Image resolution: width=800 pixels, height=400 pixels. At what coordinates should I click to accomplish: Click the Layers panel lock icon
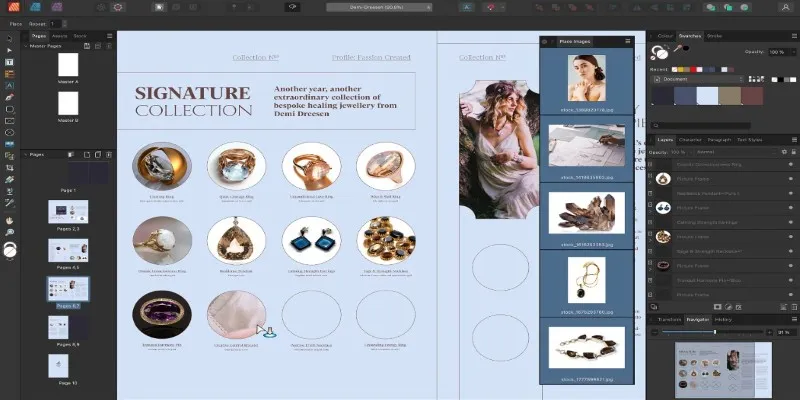pyautogui.click(x=793, y=152)
